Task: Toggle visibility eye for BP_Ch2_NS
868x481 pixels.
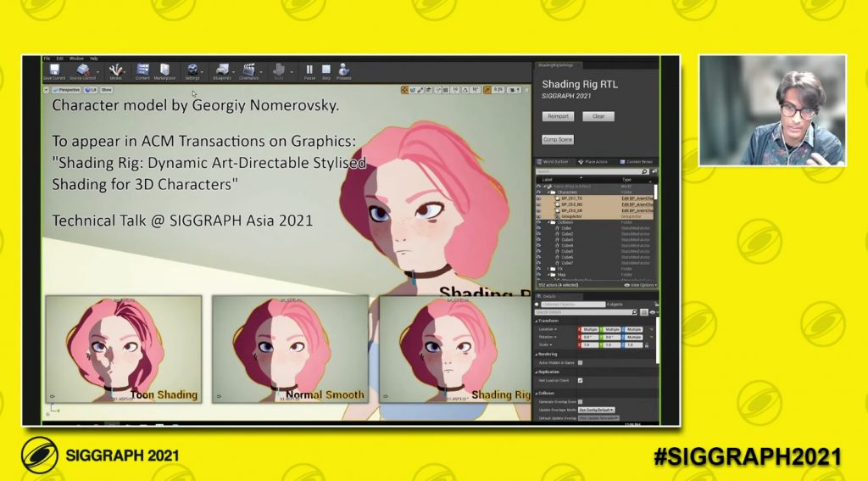Action: click(538, 204)
